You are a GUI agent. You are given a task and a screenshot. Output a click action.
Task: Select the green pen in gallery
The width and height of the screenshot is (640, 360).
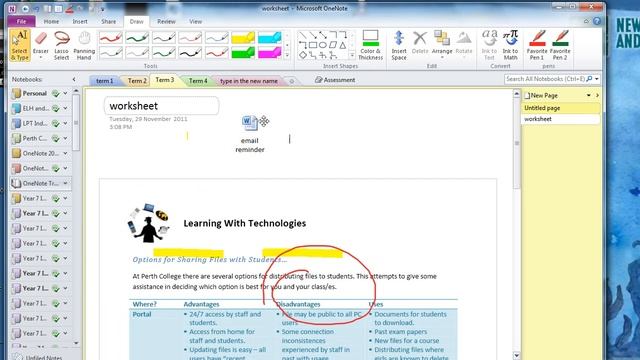tap(137, 38)
